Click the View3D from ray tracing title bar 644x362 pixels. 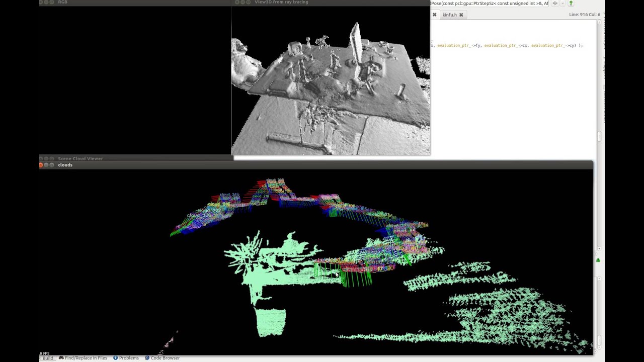pyautogui.click(x=331, y=2)
